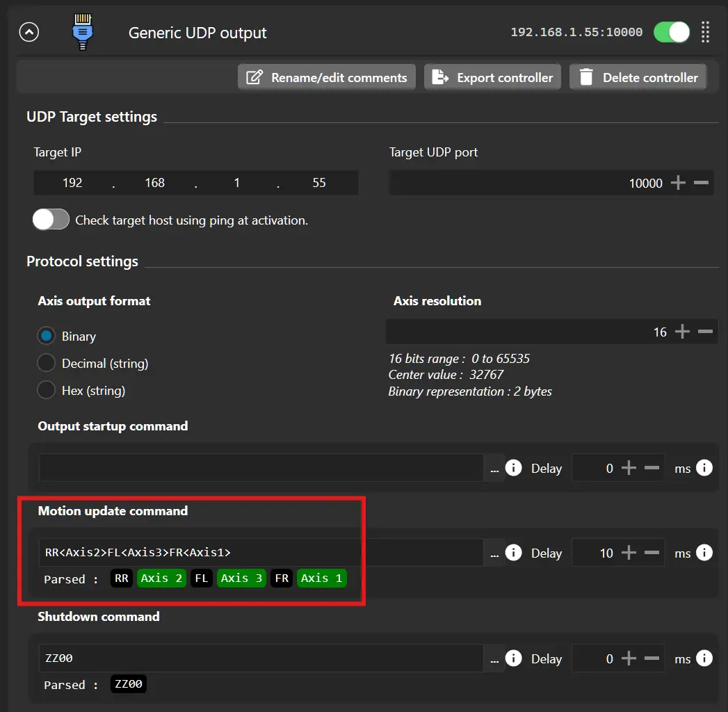Show info for motion update delay ms
728x712 pixels.
click(x=704, y=552)
